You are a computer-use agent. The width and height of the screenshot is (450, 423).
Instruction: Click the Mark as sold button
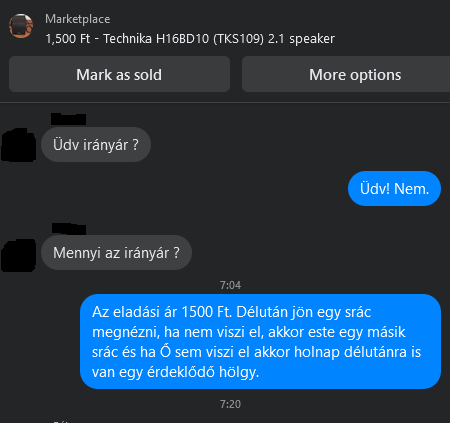[119, 74]
